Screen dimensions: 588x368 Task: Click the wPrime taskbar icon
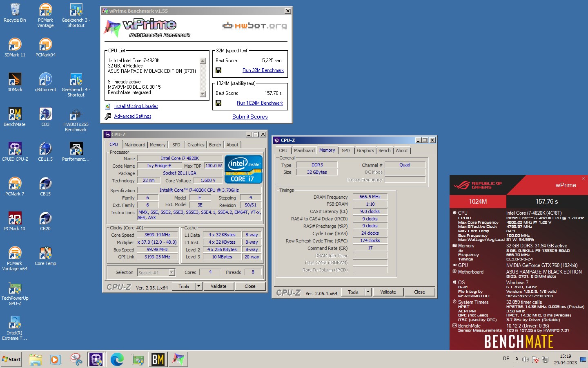pyautogui.click(x=178, y=359)
